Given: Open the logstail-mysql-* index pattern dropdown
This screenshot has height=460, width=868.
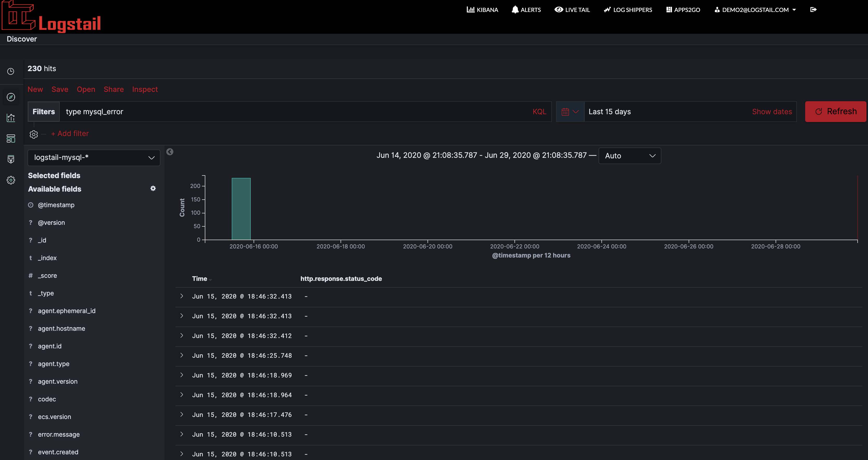Looking at the screenshot, I should (x=94, y=157).
